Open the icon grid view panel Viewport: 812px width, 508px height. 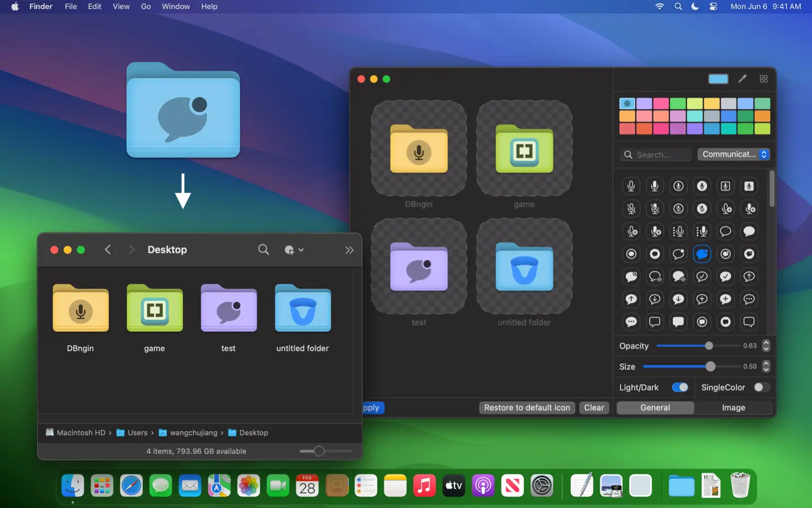pos(764,79)
